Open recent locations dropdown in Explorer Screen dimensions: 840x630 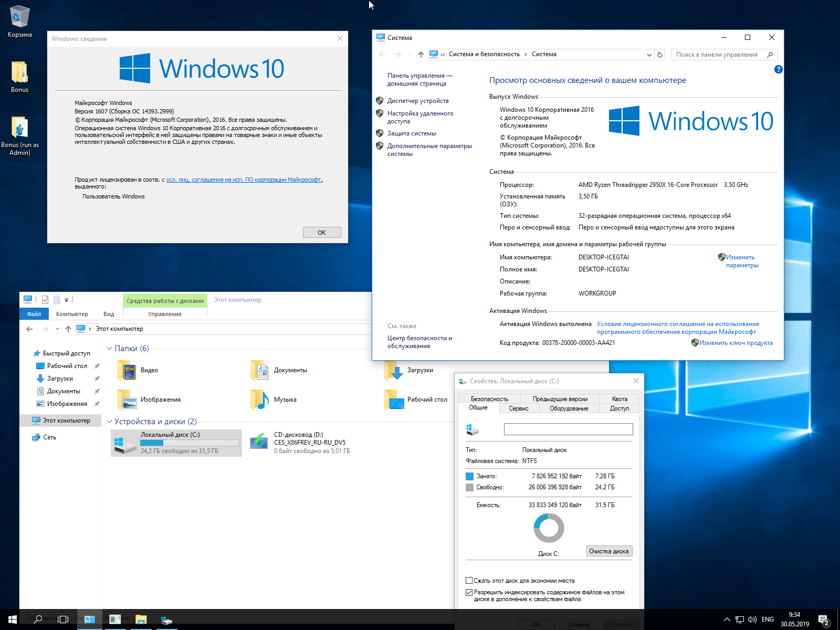(x=57, y=329)
